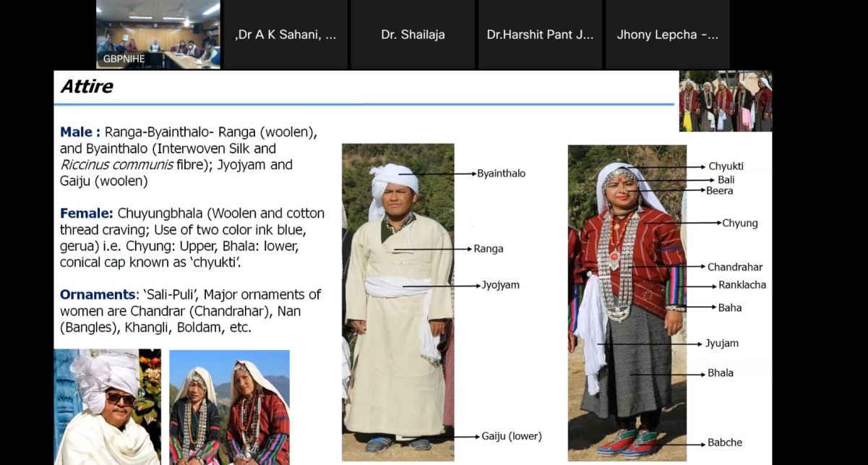Select the Chyukti label
Screen dimensions: 868x465
(x=726, y=166)
